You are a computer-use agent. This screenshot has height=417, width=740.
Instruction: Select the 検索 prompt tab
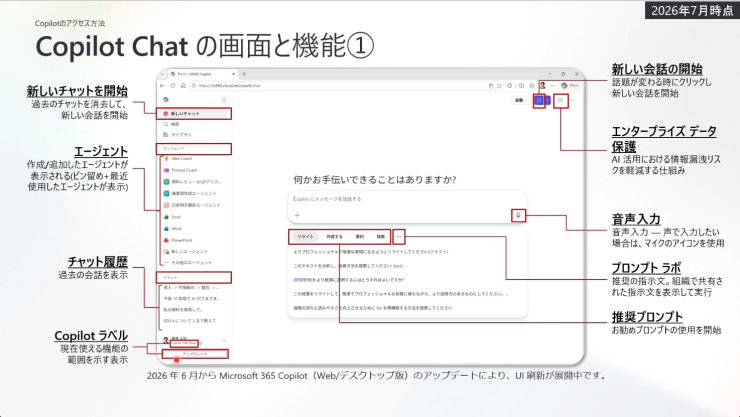(380, 236)
